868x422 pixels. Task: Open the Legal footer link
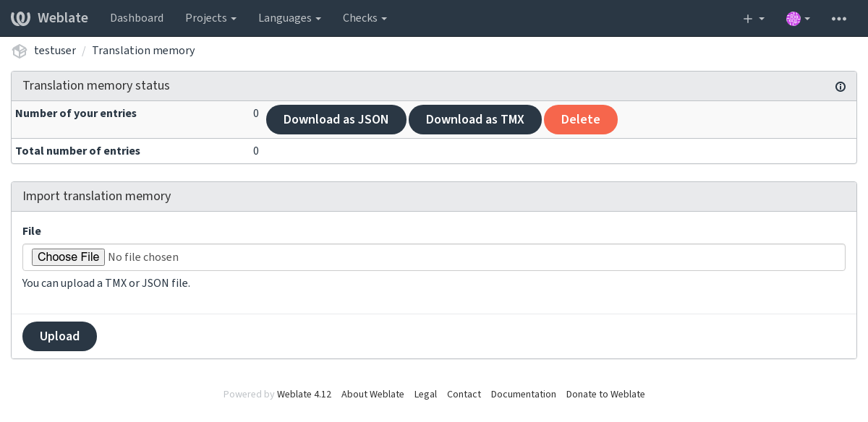(x=425, y=394)
